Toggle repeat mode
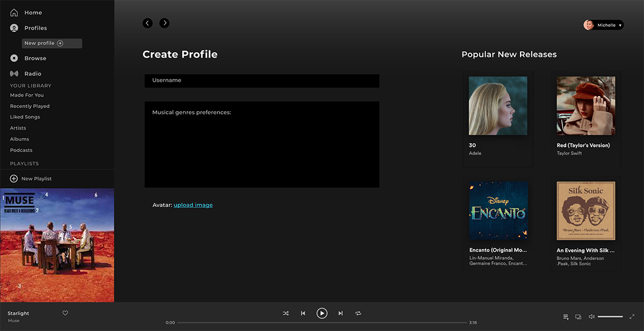Viewport: 644px width, 331px height. point(358,313)
